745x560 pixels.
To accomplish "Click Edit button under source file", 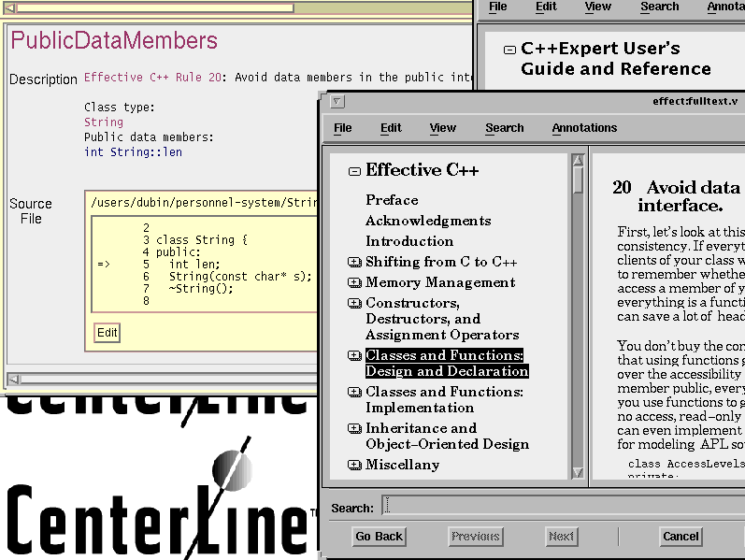I will pos(107,333).
